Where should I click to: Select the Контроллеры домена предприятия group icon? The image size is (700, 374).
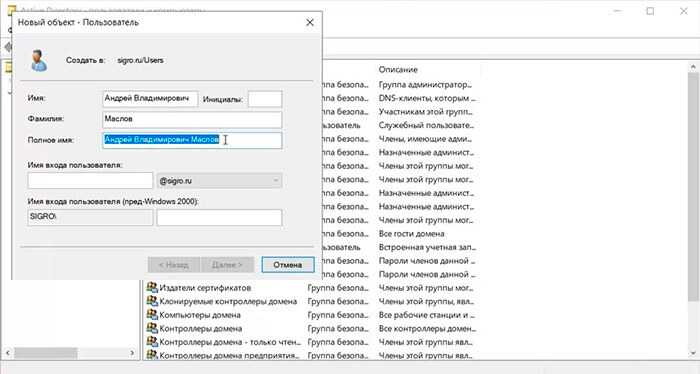[x=152, y=355]
